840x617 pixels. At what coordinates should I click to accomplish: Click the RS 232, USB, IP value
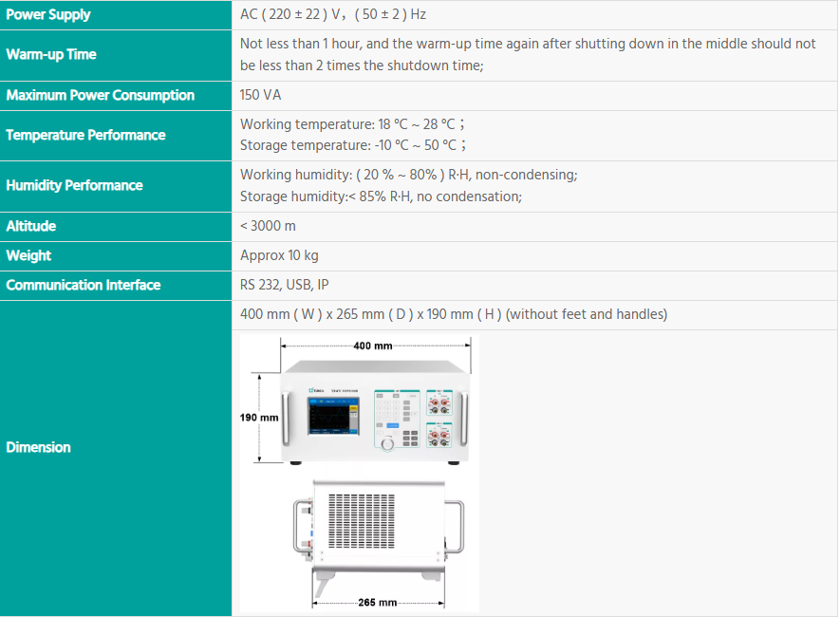pyautogui.click(x=285, y=285)
